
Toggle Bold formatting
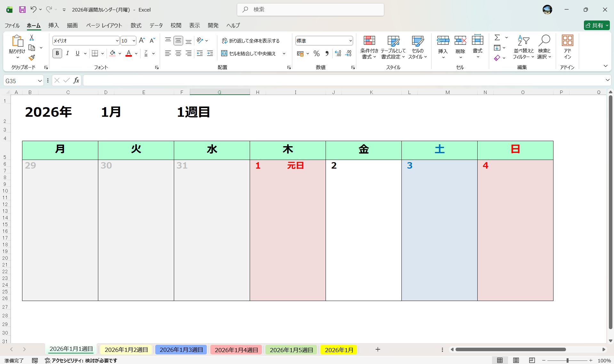point(57,53)
